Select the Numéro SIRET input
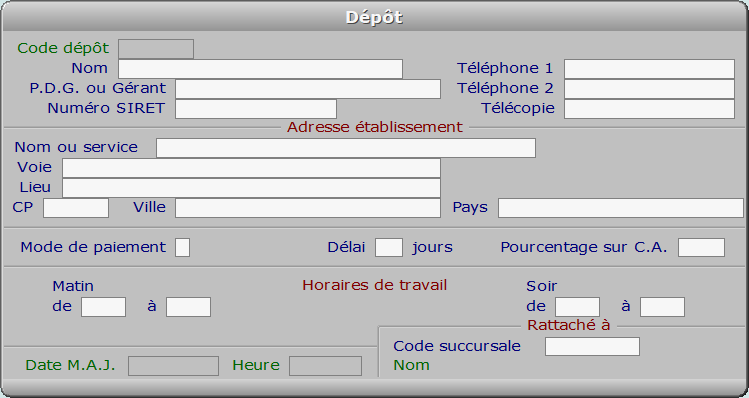The image size is (749, 398). [x=256, y=109]
